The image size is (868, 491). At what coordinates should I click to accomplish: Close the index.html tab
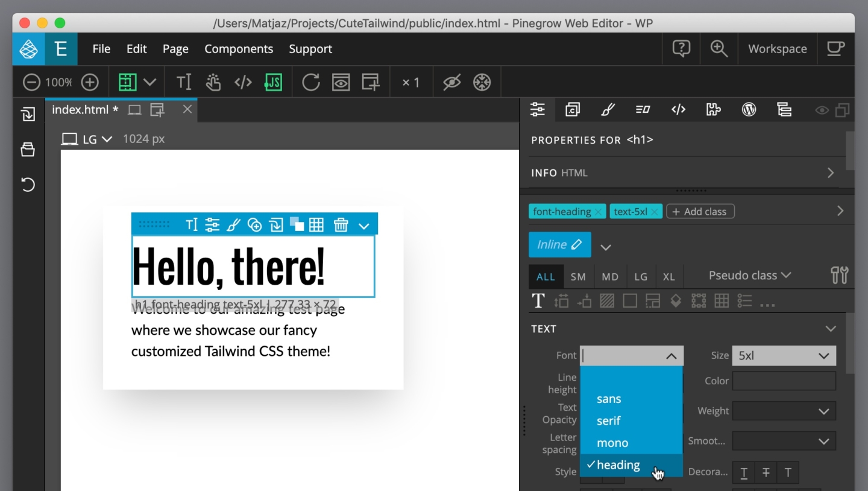[x=187, y=109]
